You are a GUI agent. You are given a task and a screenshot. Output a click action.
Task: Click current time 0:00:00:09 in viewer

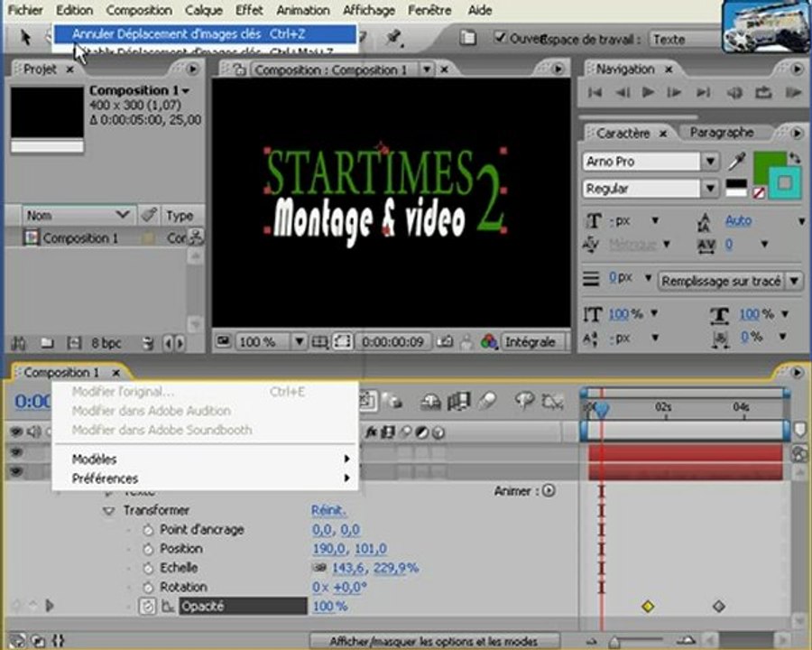pos(392,342)
